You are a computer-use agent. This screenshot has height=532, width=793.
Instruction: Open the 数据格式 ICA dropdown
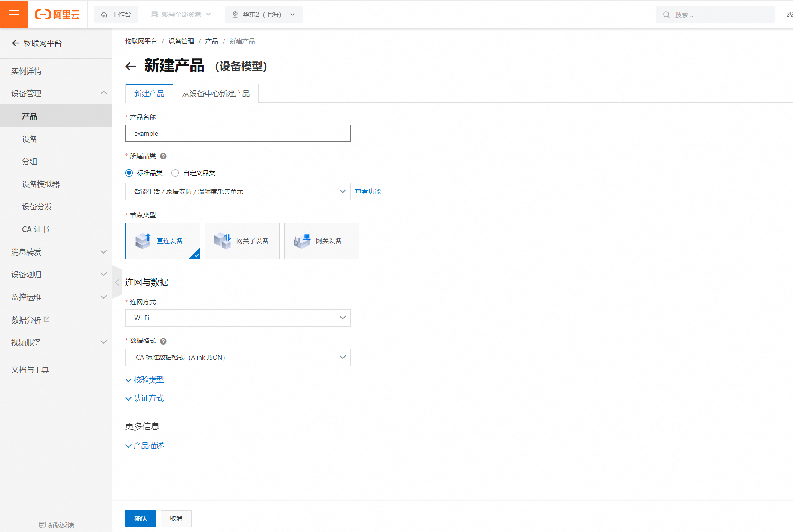click(x=238, y=358)
